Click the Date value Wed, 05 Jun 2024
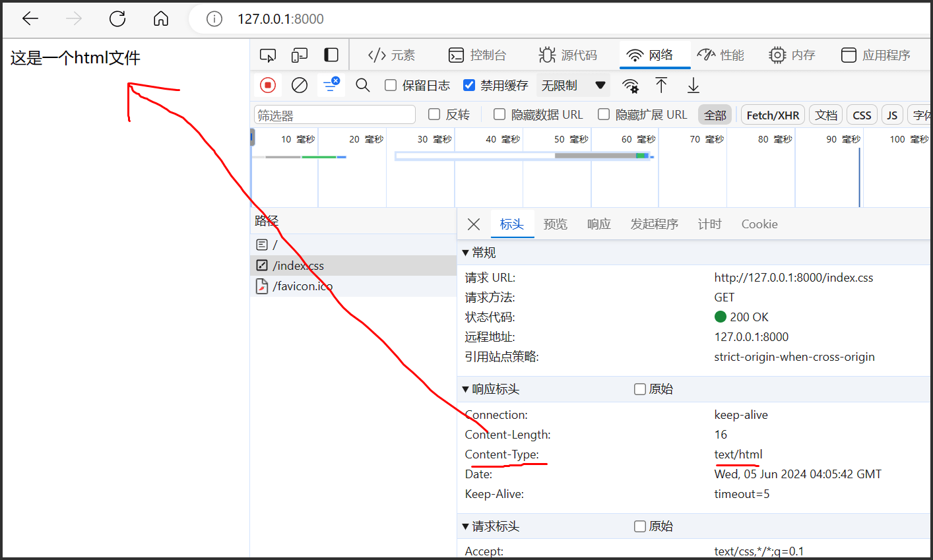This screenshot has height=560, width=933. [798, 474]
